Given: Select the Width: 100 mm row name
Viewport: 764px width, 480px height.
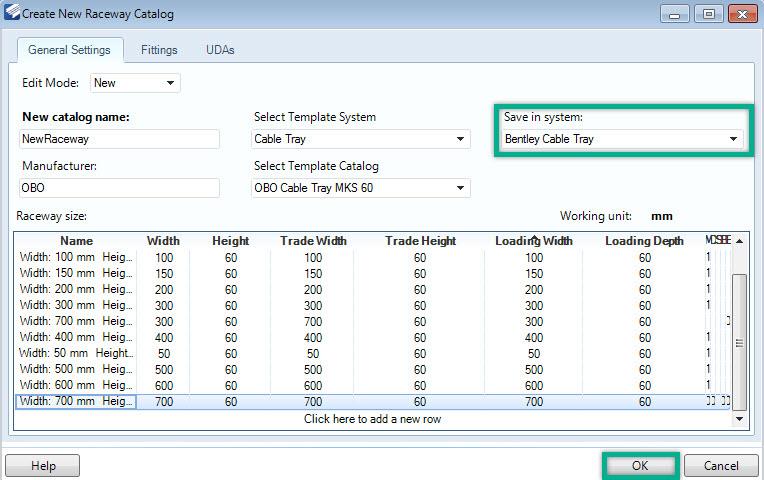Looking at the screenshot, I should click(x=76, y=257).
